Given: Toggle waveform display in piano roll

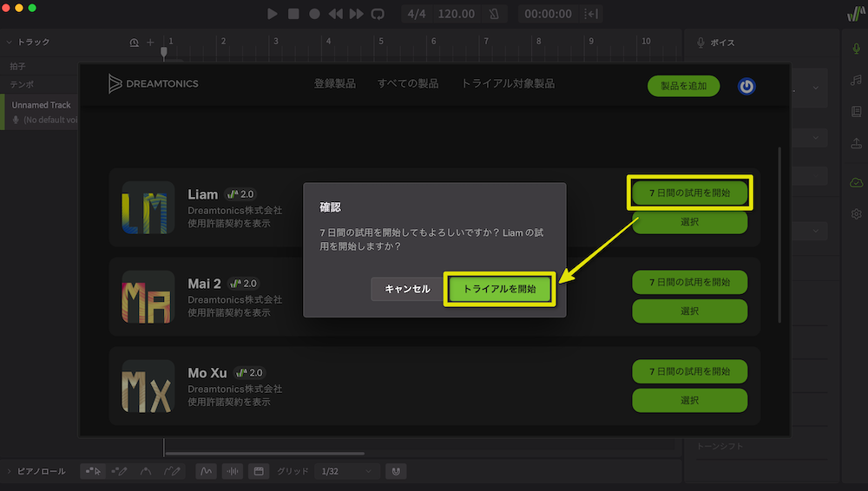Looking at the screenshot, I should [x=233, y=471].
